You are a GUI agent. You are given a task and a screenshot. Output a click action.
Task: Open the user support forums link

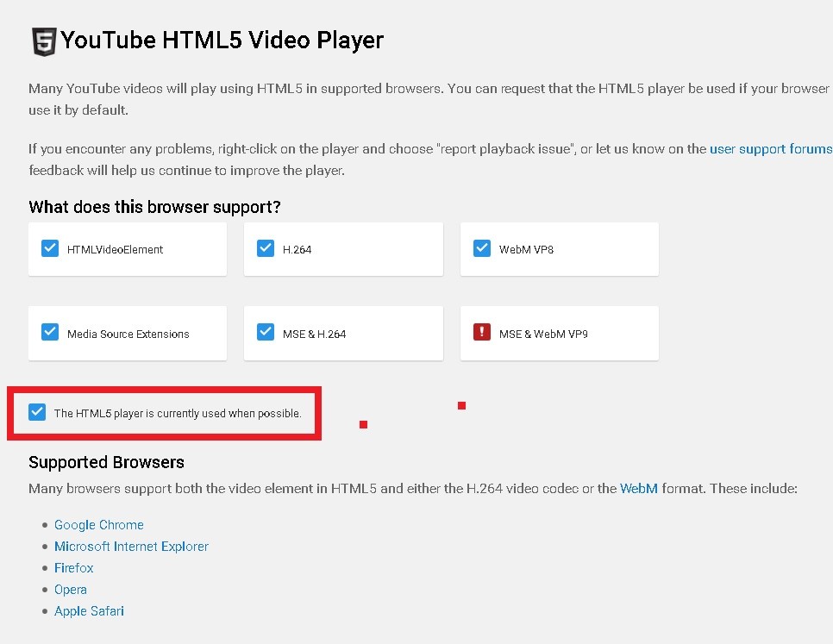[x=771, y=148]
